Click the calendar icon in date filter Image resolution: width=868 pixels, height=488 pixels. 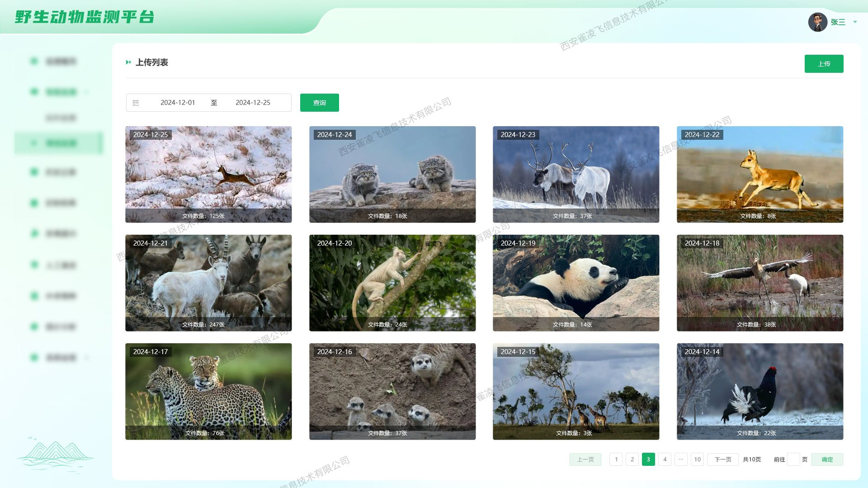click(136, 103)
